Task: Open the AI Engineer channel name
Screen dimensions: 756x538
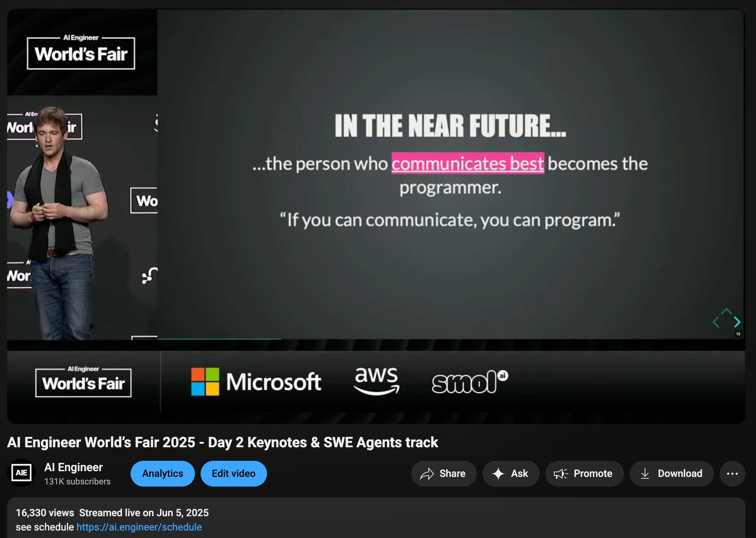Action: 73,467
